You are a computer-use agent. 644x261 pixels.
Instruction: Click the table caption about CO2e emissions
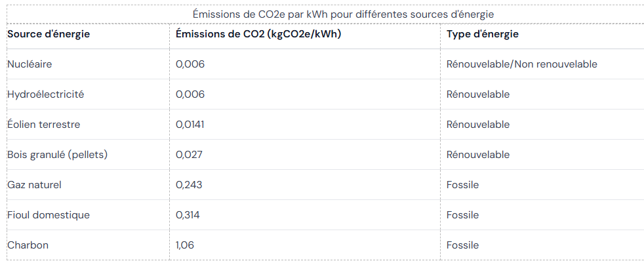tap(343, 14)
